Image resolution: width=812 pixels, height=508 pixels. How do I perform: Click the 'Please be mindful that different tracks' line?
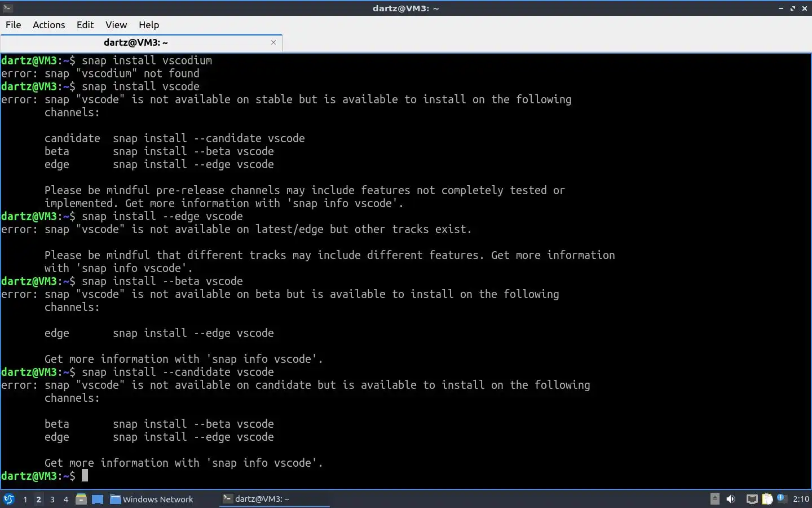coord(330,255)
